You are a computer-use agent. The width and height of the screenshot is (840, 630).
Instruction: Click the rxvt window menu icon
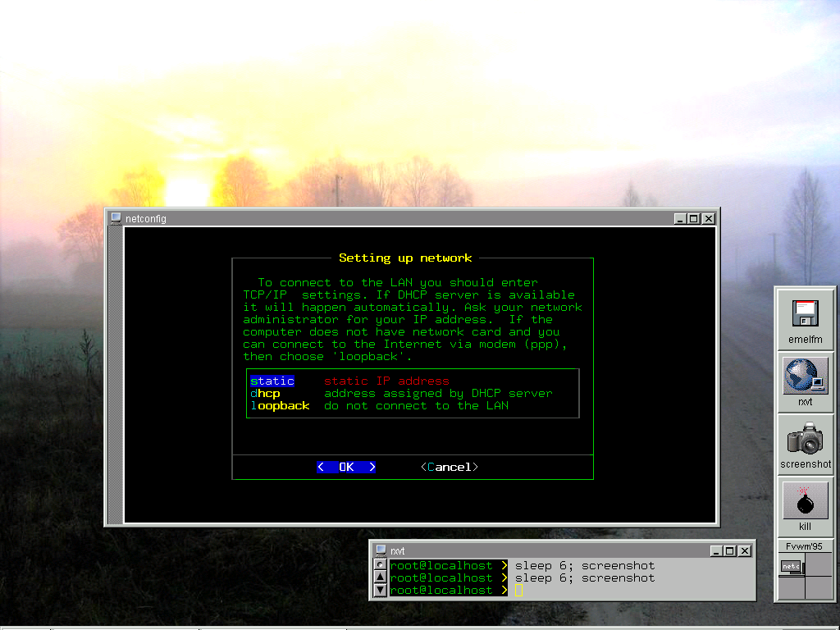tap(381, 550)
